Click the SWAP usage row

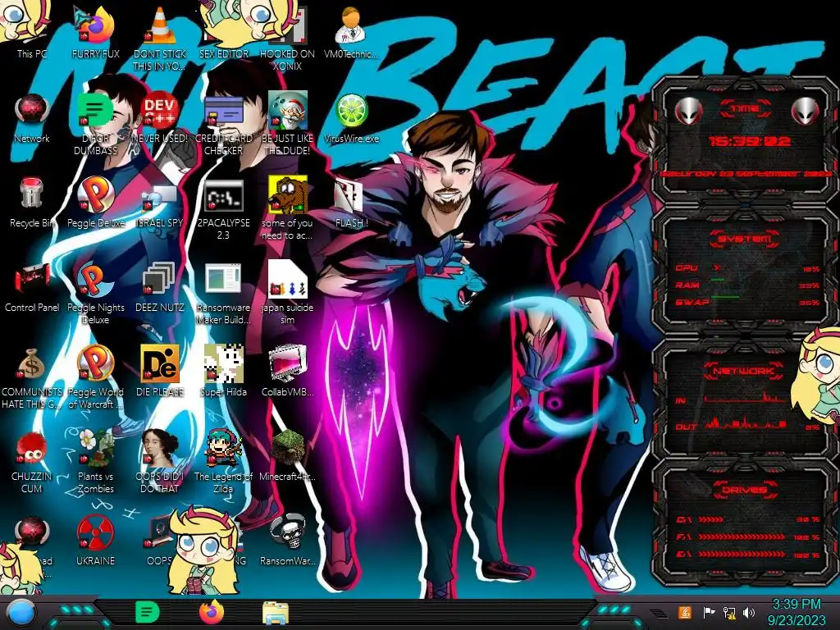pos(747,302)
